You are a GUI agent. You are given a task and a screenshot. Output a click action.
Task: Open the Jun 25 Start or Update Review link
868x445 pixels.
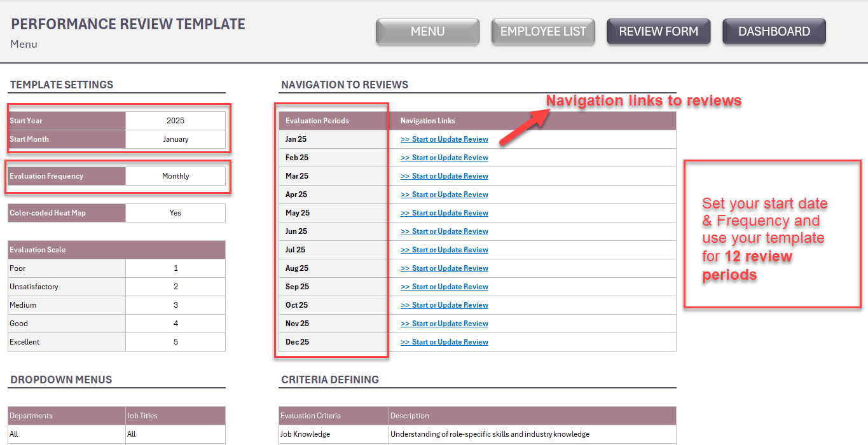[x=444, y=231]
